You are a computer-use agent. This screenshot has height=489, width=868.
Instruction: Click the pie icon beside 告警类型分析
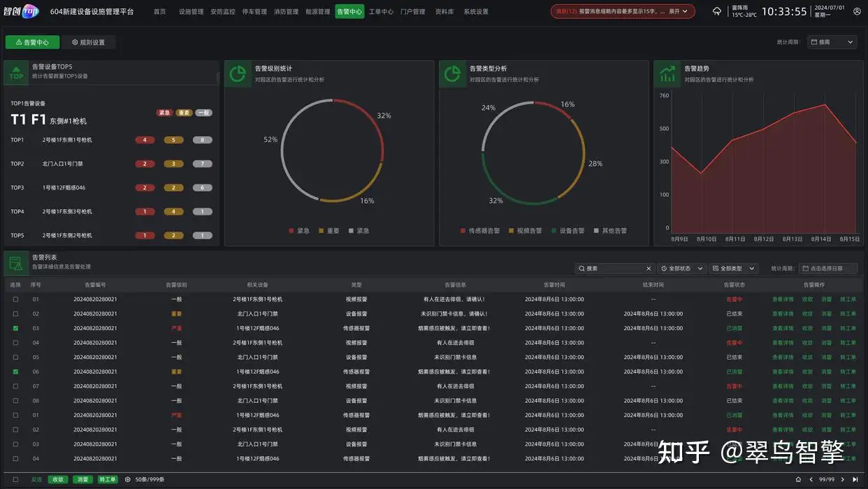click(452, 73)
